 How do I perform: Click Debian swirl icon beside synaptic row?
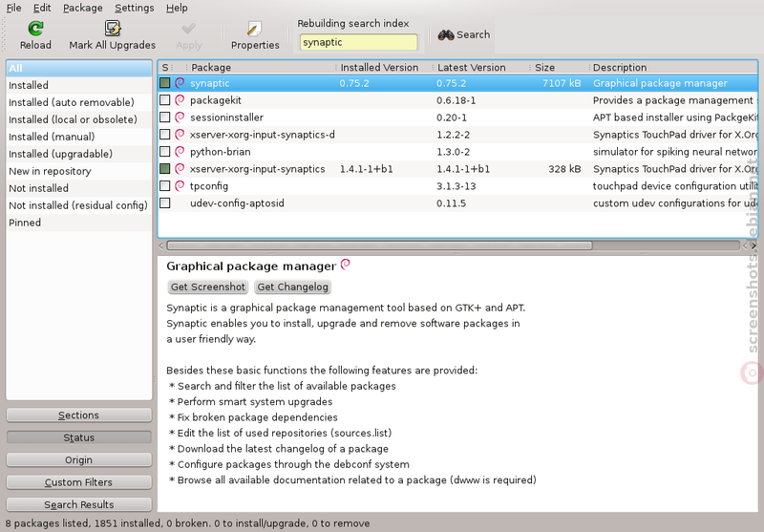tap(180, 83)
